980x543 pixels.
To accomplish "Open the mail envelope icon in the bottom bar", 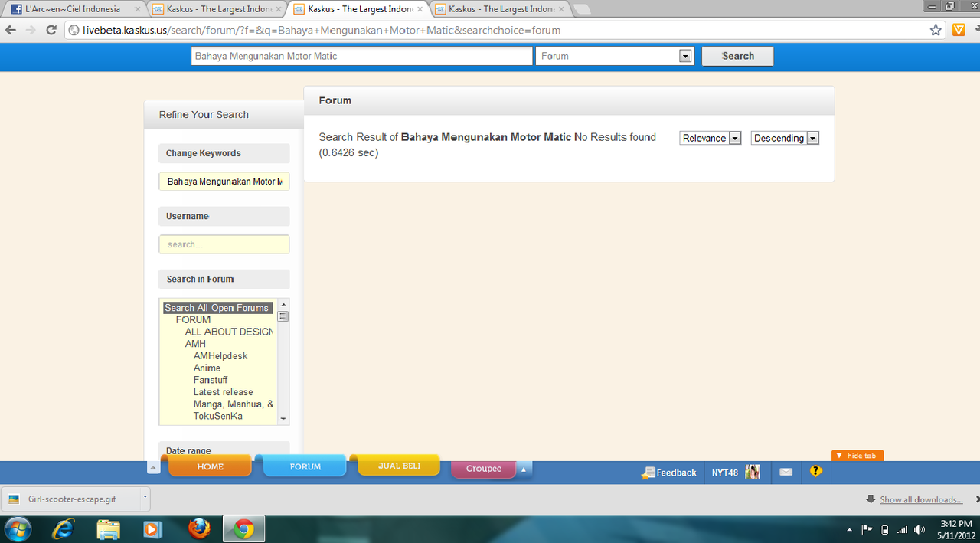I will (x=786, y=472).
